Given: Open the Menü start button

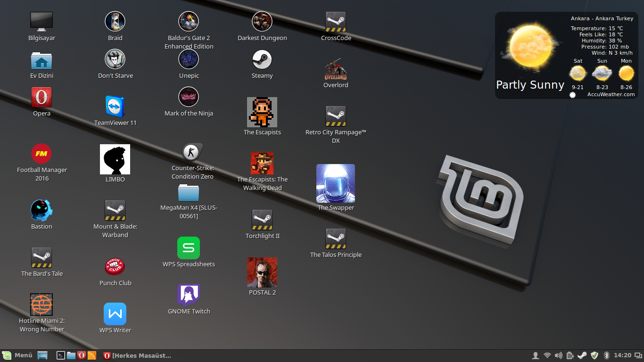Looking at the screenshot, I should coord(17,355).
